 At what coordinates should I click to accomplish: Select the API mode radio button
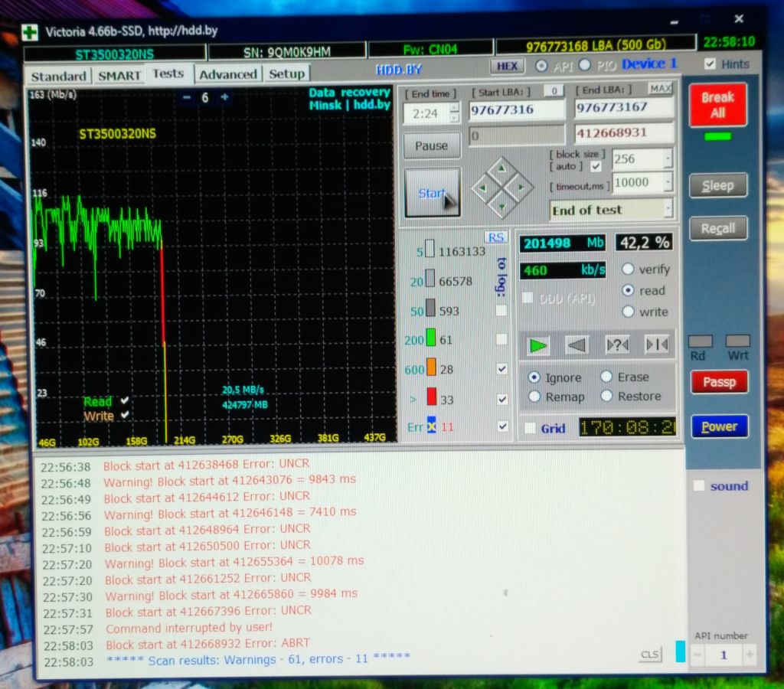541,66
